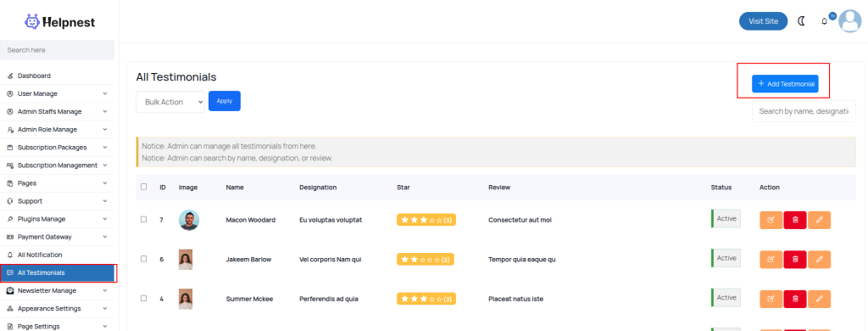Click the Name column header
This screenshot has width=868, height=331.
(235, 188)
